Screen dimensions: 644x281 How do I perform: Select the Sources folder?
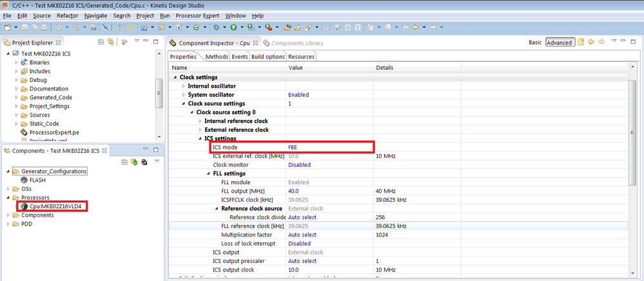[x=39, y=115]
